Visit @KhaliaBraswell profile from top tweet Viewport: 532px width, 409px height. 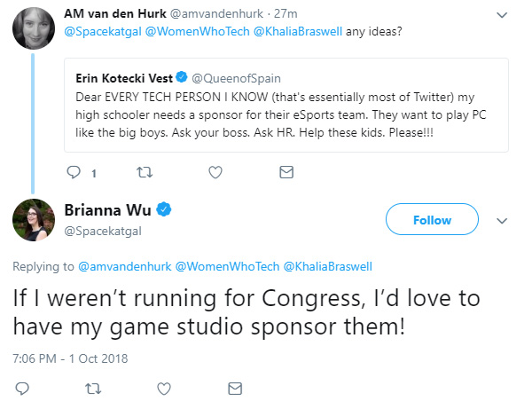pos(298,32)
